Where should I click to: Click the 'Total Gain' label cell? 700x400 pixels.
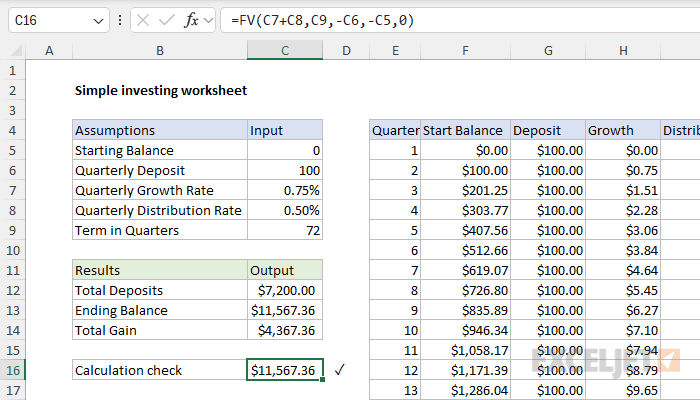point(160,330)
